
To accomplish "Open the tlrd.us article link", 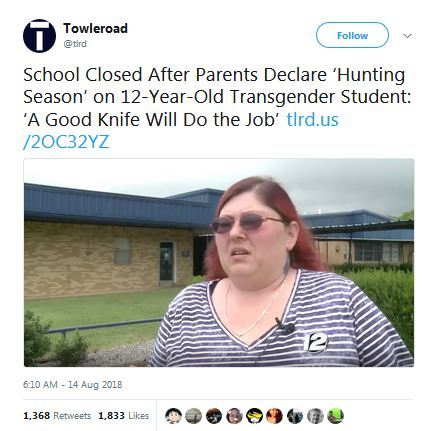I will point(312,120).
